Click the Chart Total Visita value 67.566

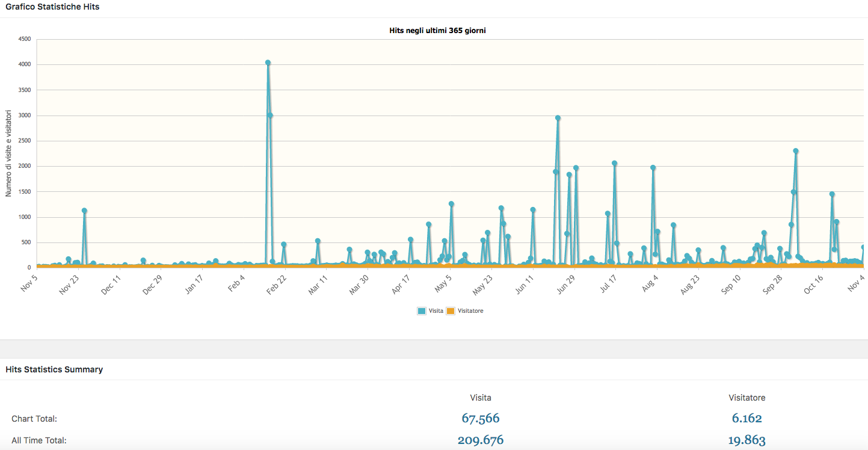pos(480,418)
